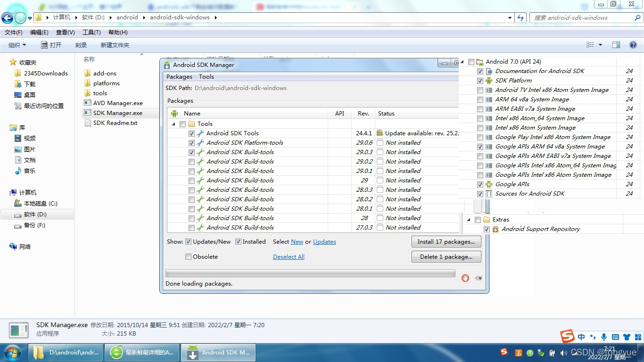Open the 查看(V) menu
Image resolution: width=644 pixels, height=362 pixels.
click(x=65, y=32)
